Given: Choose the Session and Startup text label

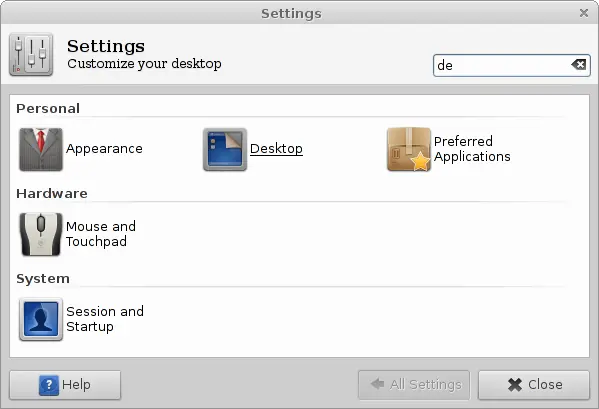Looking at the screenshot, I should [x=105, y=319].
